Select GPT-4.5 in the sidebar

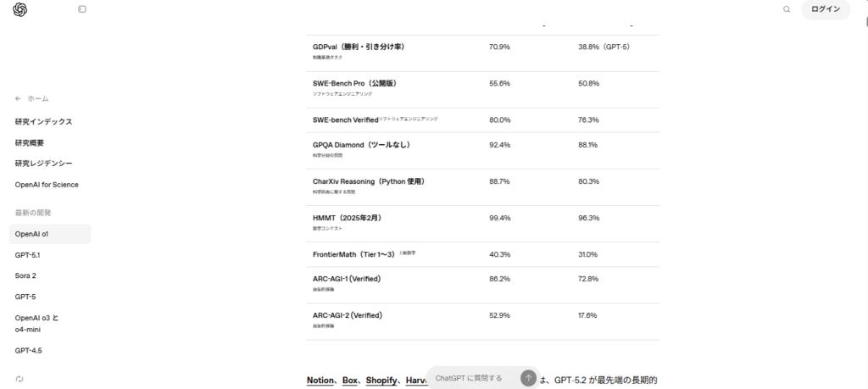coord(28,350)
